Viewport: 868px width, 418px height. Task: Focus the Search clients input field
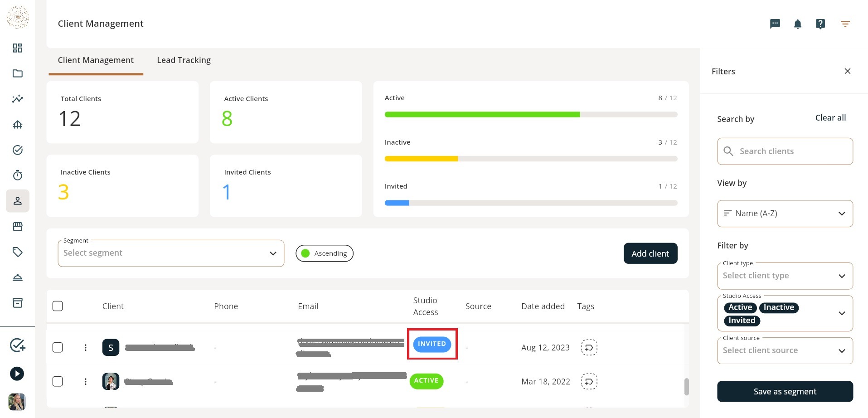coord(785,151)
